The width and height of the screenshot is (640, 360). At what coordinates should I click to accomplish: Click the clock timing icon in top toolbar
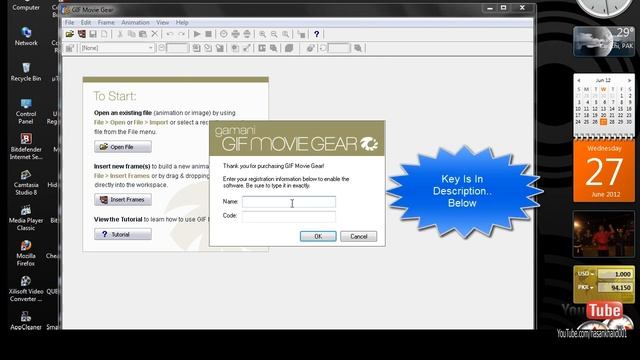tap(224, 34)
